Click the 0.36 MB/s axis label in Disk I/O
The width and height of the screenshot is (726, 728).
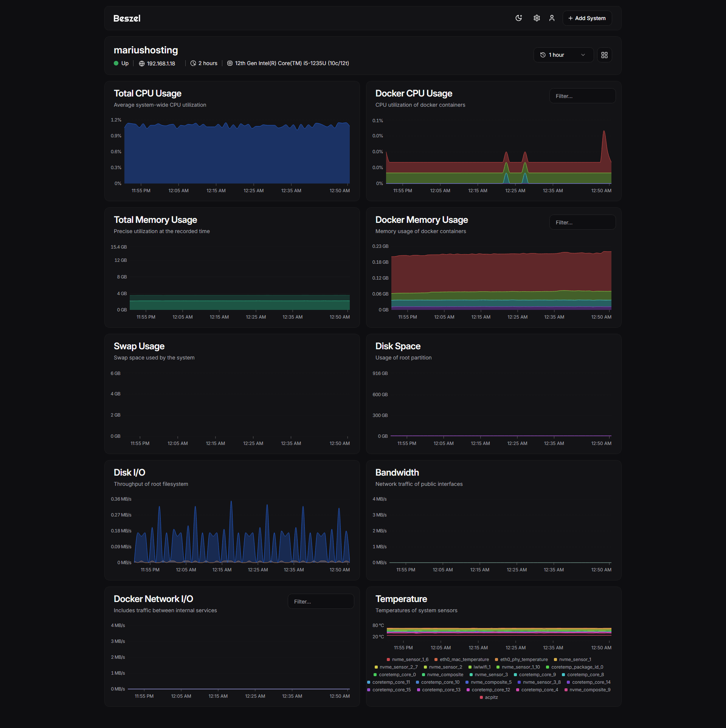coord(121,499)
